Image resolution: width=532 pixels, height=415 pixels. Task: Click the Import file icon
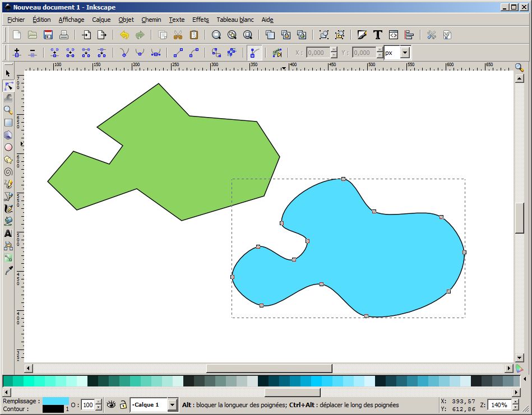coord(86,35)
